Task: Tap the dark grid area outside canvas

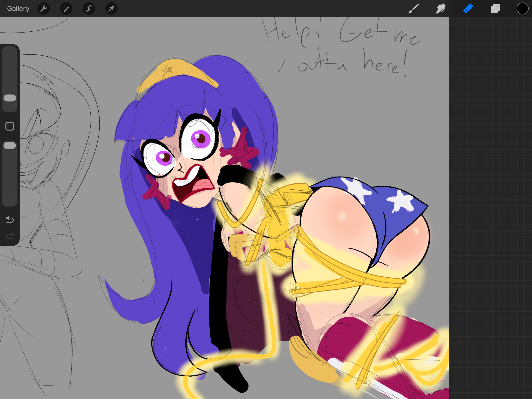Action: point(491,192)
